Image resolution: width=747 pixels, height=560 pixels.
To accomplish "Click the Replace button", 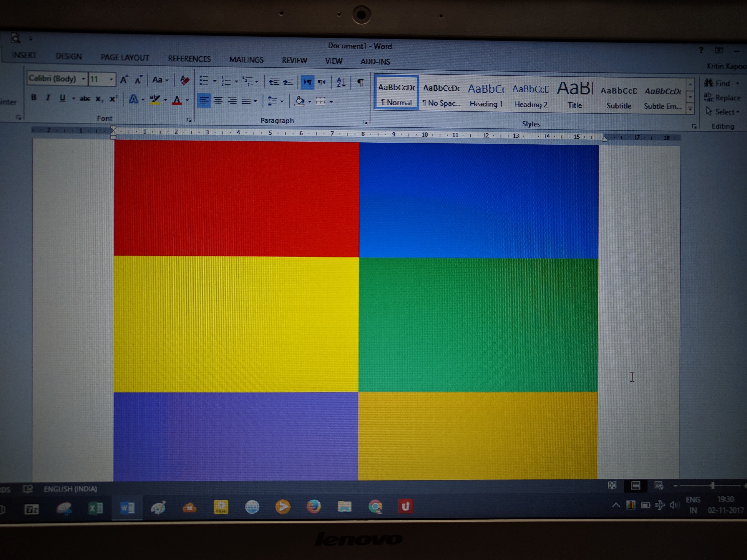I will click(722, 98).
